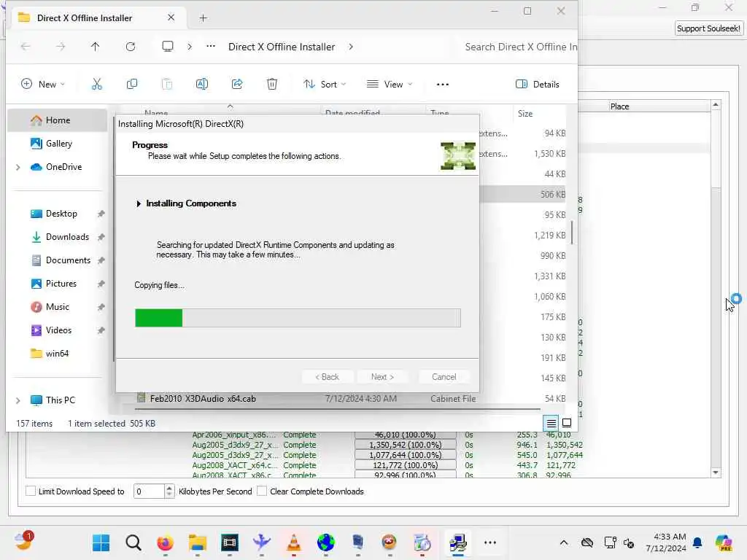Click the Share icon in Explorer toolbar
Screen dimensions: 747x560
coord(237,85)
